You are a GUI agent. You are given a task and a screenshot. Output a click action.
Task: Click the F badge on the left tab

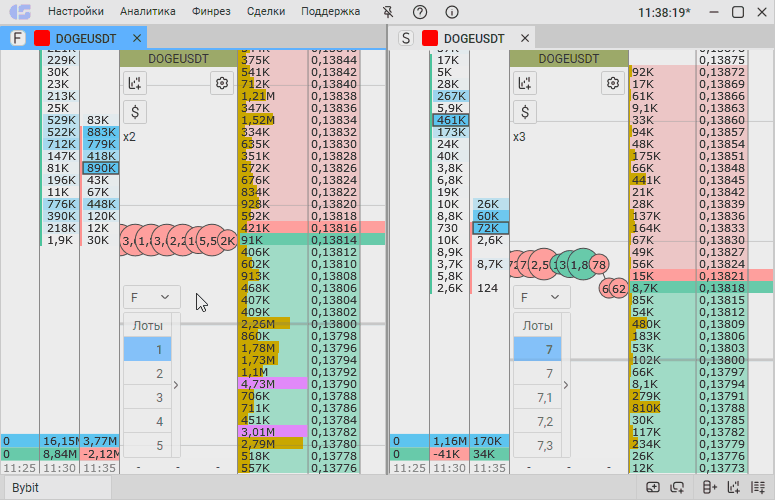(18, 38)
